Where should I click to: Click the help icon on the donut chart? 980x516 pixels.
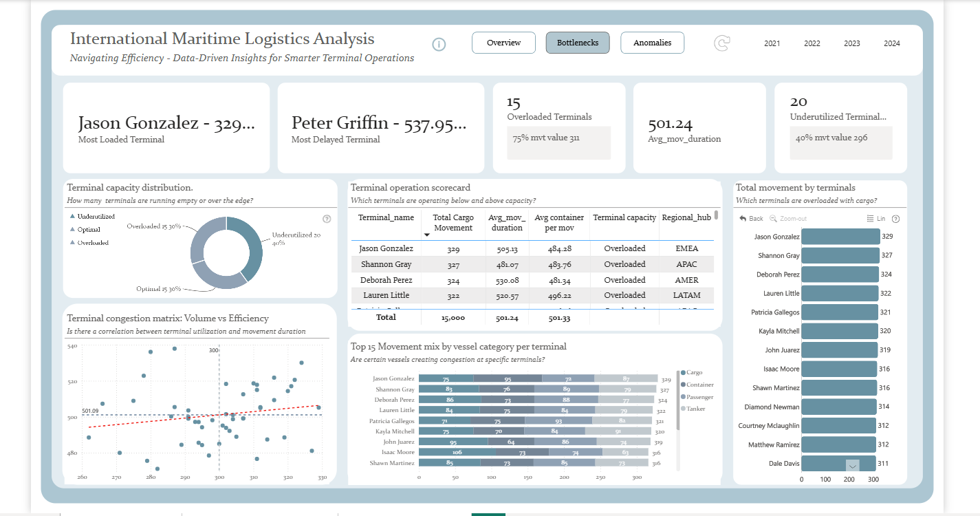tap(327, 219)
